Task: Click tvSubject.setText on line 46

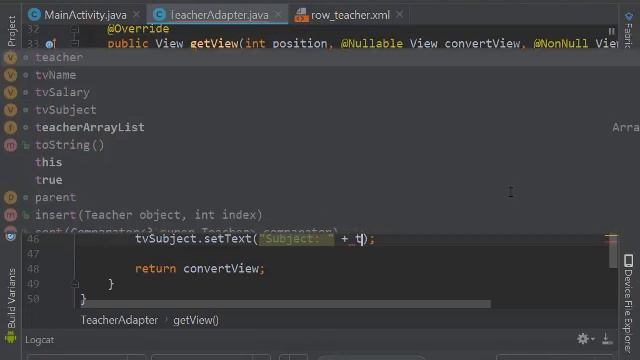Action: click(193, 239)
